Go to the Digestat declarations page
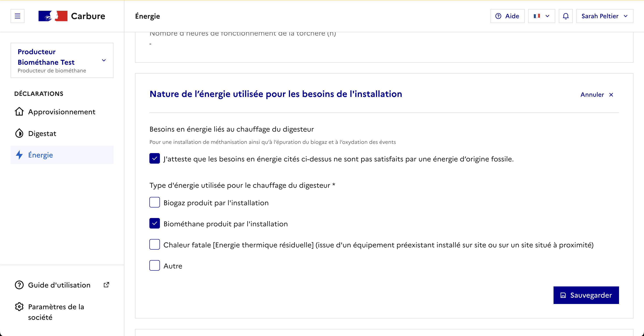This screenshot has width=644, height=336. pyautogui.click(x=42, y=133)
